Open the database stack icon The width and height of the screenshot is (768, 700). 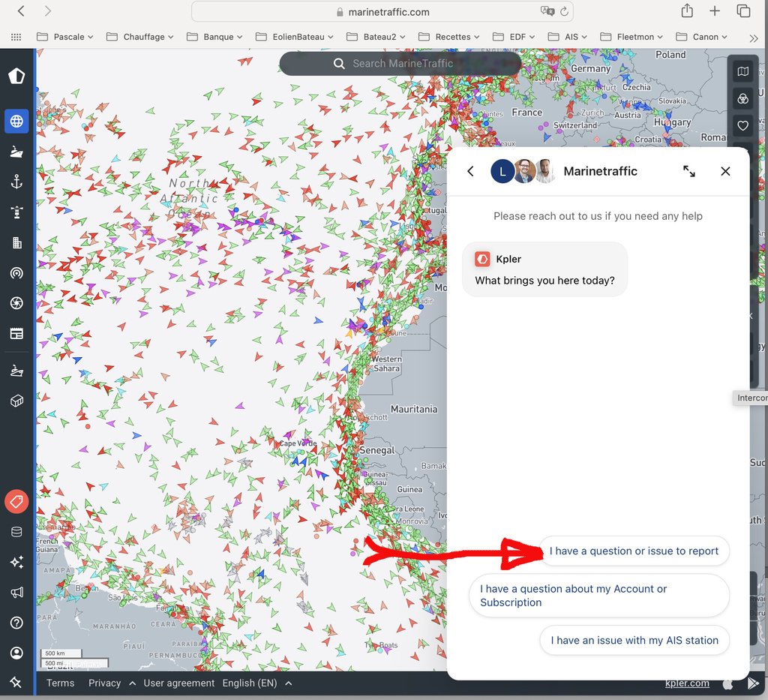point(16,532)
